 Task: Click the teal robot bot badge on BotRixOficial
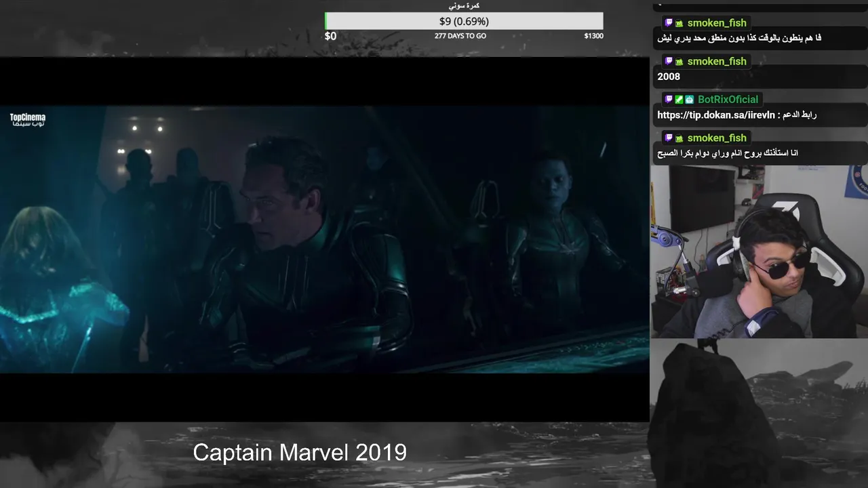click(x=689, y=100)
